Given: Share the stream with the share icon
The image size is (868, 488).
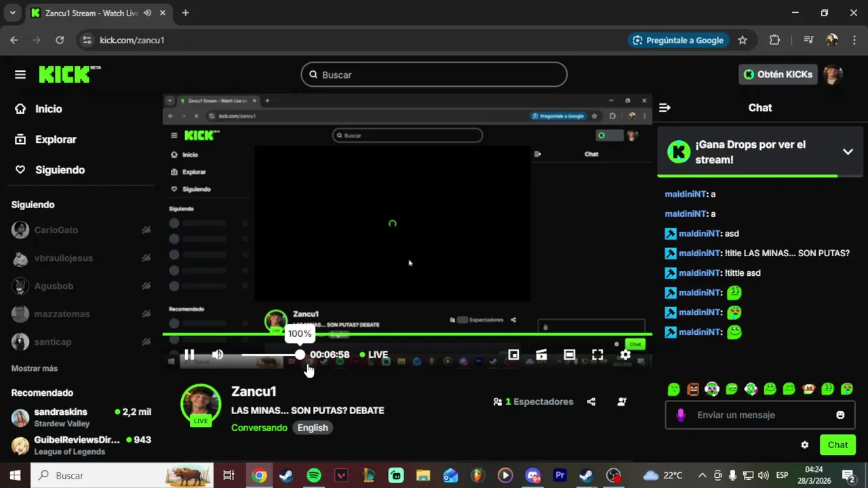Looking at the screenshot, I should (591, 401).
